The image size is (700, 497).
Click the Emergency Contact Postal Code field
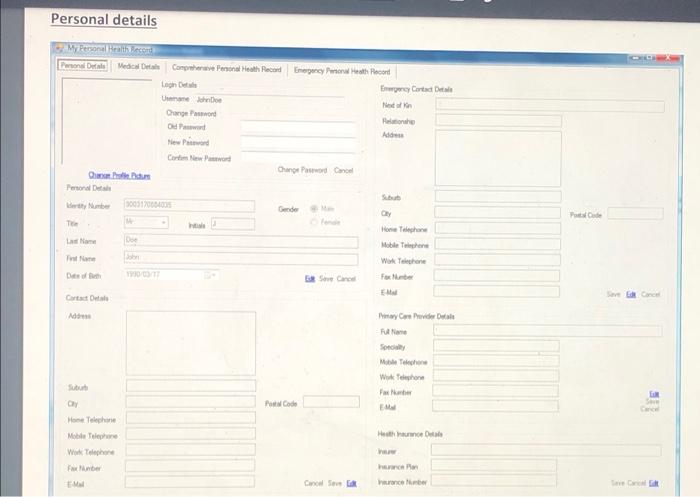click(635, 213)
